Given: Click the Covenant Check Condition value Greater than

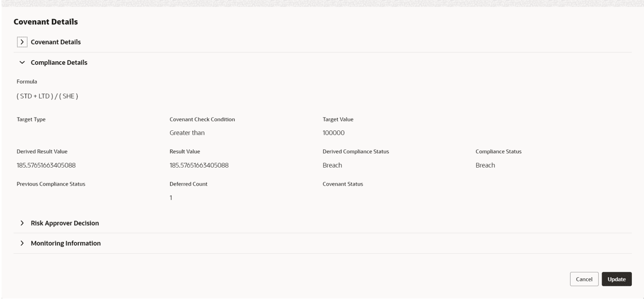Looking at the screenshot, I should pos(187,132).
